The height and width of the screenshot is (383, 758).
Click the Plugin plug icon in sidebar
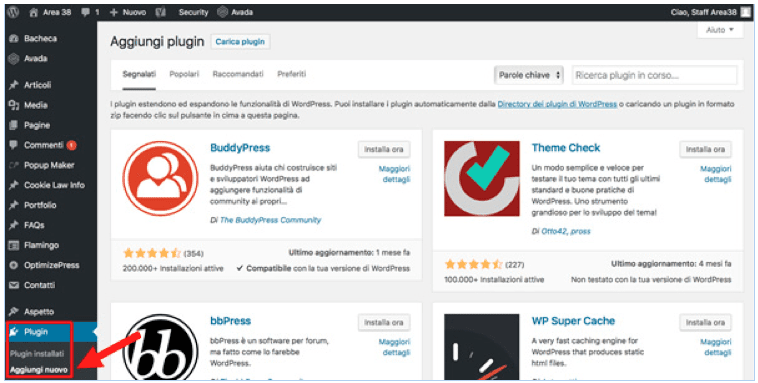click(x=14, y=332)
